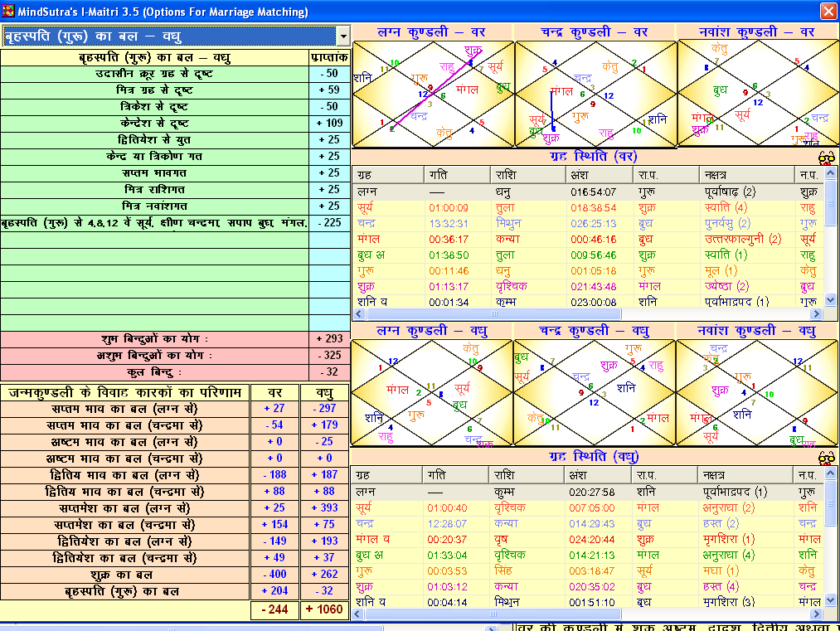Select the लग्न कुण्डली – वर chart
Screen dimensions: 840x631
(433, 94)
